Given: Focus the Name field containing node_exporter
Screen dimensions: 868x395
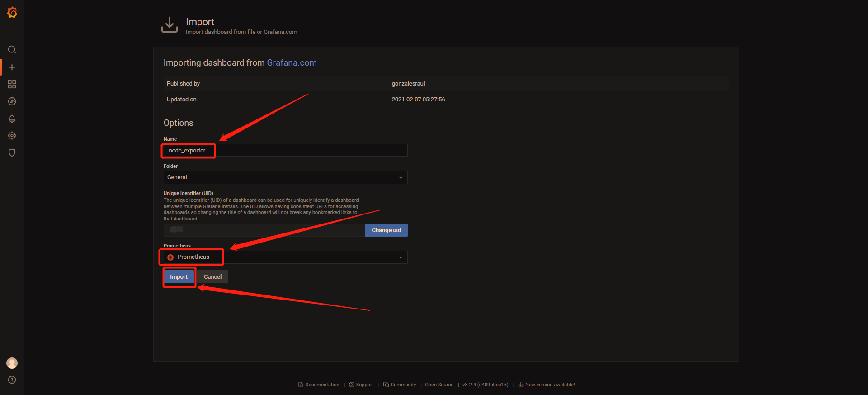Looking at the screenshot, I should coord(285,150).
